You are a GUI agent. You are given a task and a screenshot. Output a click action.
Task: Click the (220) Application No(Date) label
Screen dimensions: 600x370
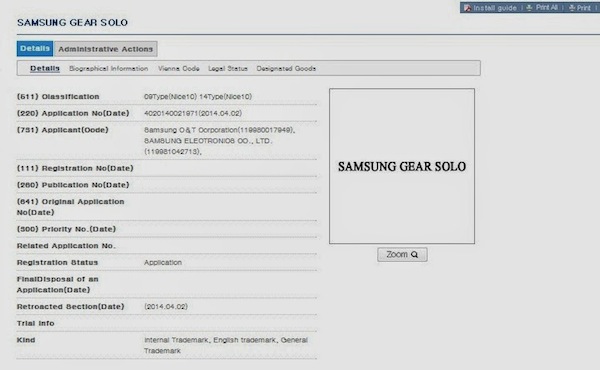coord(73,113)
